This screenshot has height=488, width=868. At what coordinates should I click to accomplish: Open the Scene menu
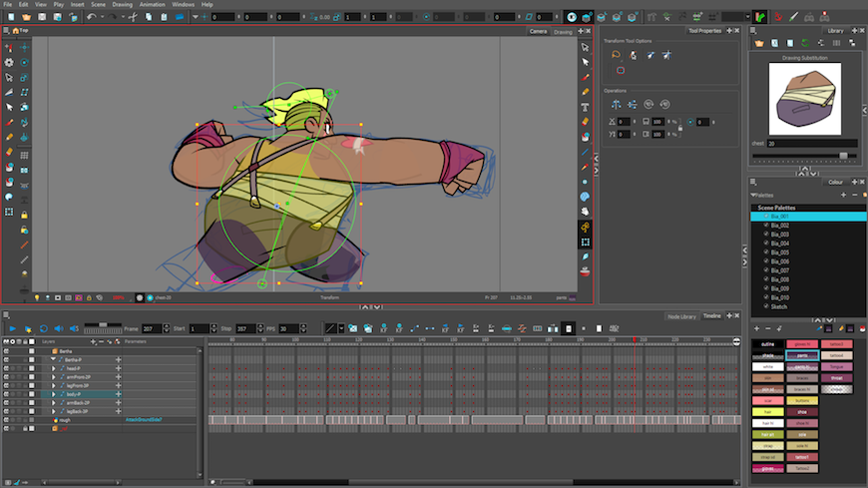(98, 4)
